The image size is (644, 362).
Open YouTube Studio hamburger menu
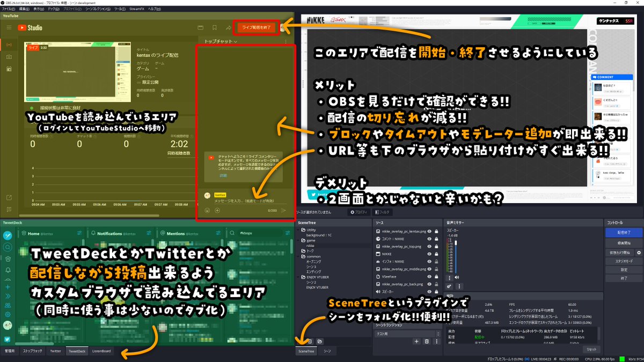(x=9, y=27)
